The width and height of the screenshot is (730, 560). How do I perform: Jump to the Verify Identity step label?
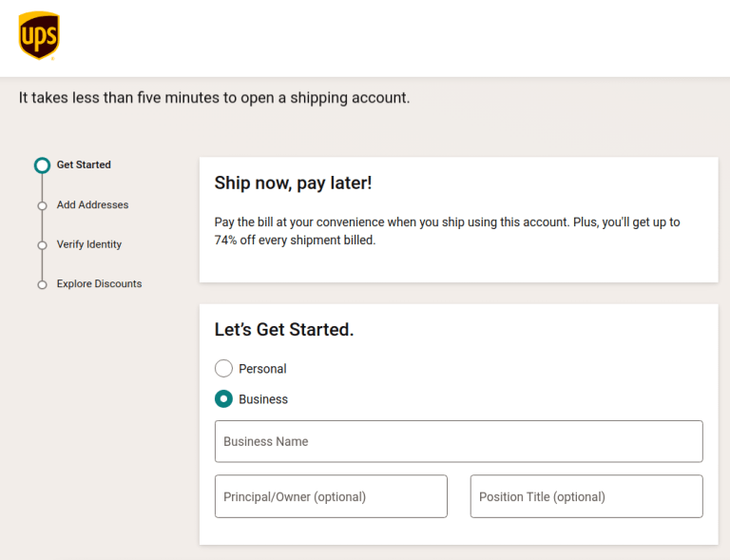tap(89, 244)
